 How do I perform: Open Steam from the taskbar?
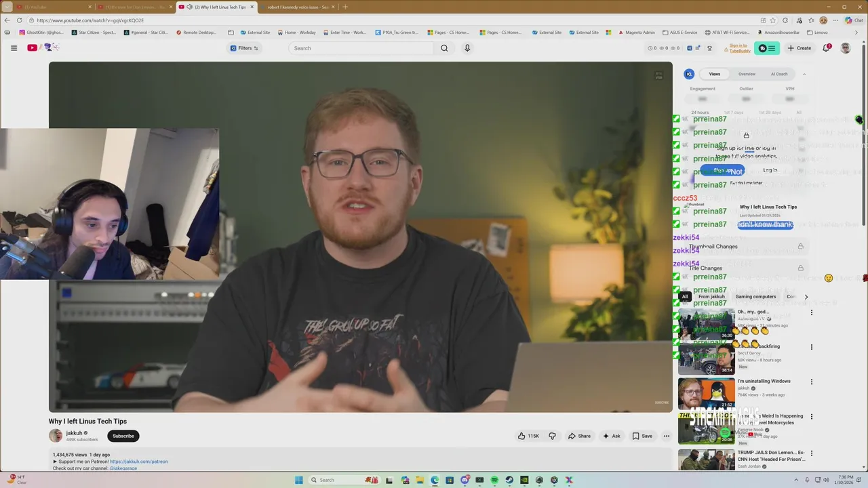coord(509,480)
